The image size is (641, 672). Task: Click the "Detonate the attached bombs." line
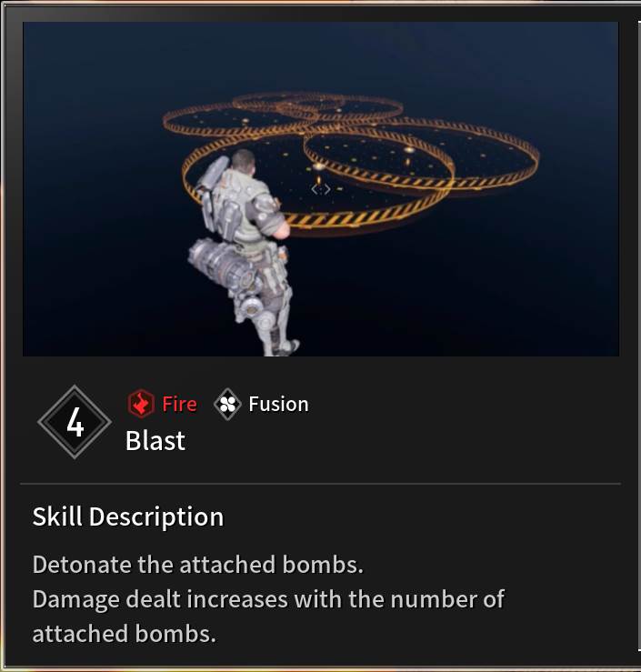pos(198,565)
